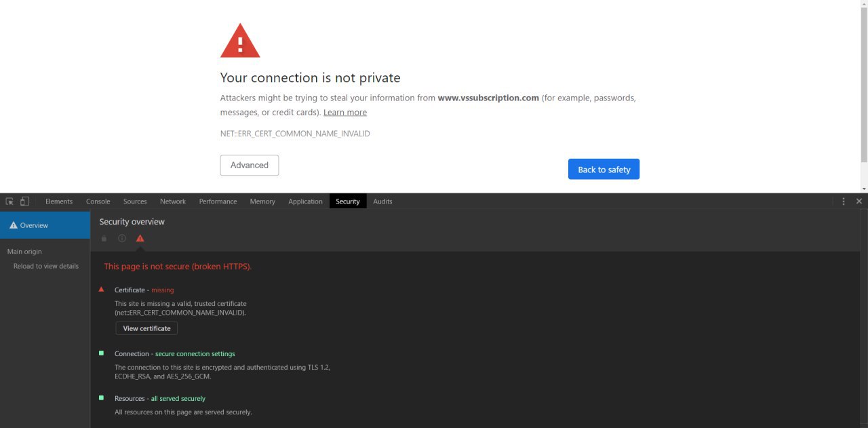Image resolution: width=868 pixels, height=428 pixels.
Task: Select the red warning triangle in Security overview
Action: [140, 238]
